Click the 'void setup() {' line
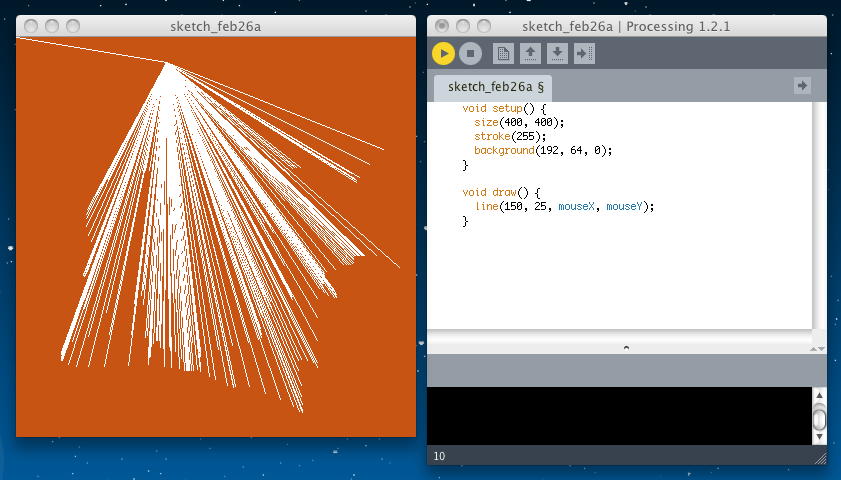The image size is (841, 480). coord(504,108)
